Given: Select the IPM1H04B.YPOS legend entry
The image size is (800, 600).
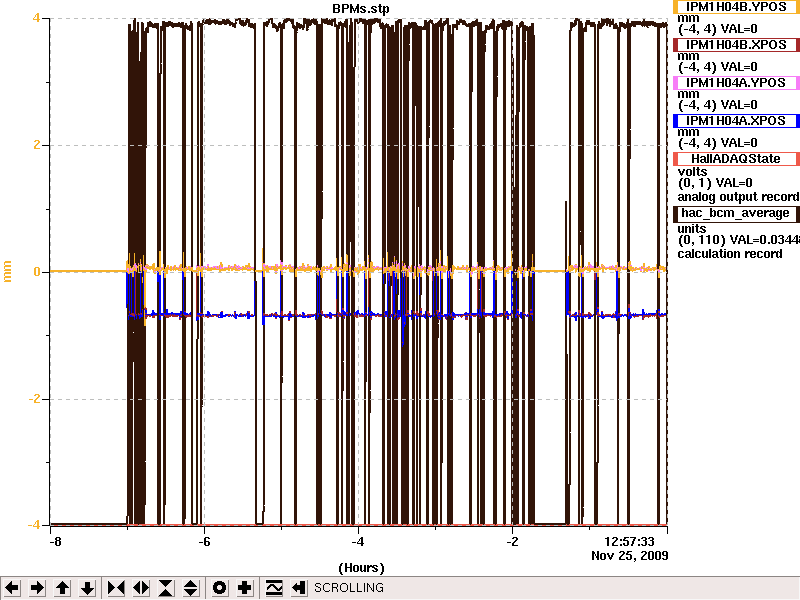Looking at the screenshot, I should (736, 7).
